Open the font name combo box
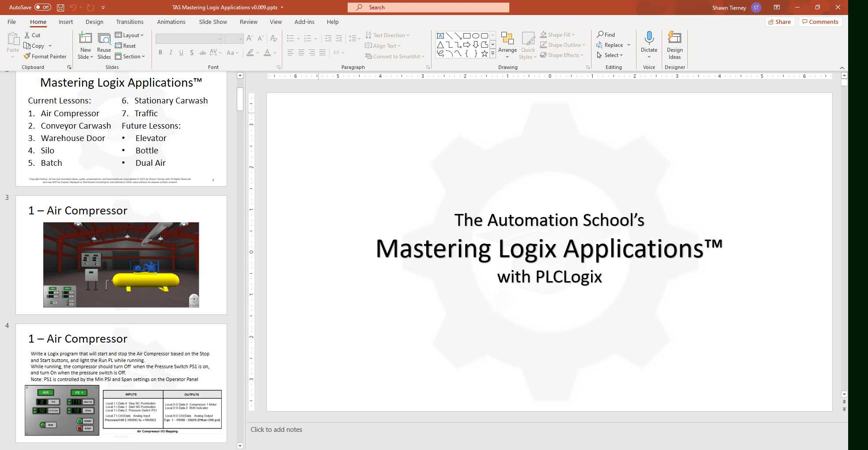Image resolution: width=868 pixels, height=450 pixels. 189,39
